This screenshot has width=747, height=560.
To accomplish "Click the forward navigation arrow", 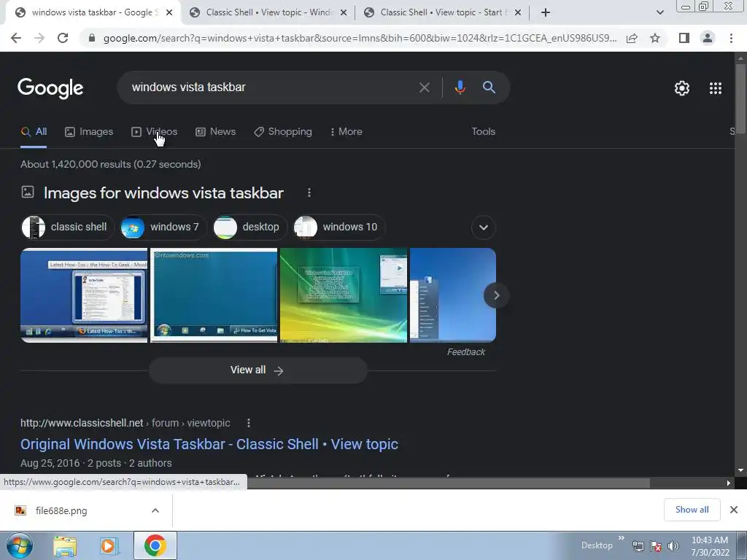I will [39, 38].
